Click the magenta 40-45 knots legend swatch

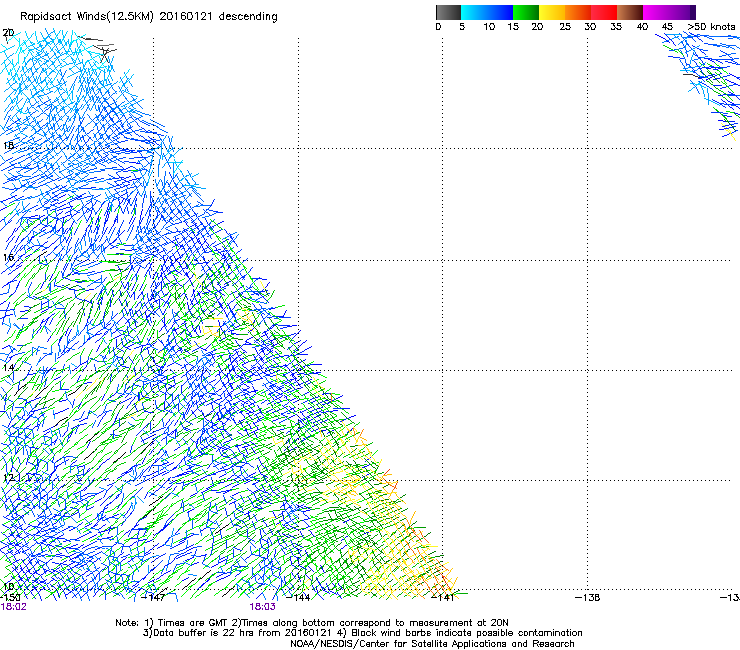pos(656,12)
